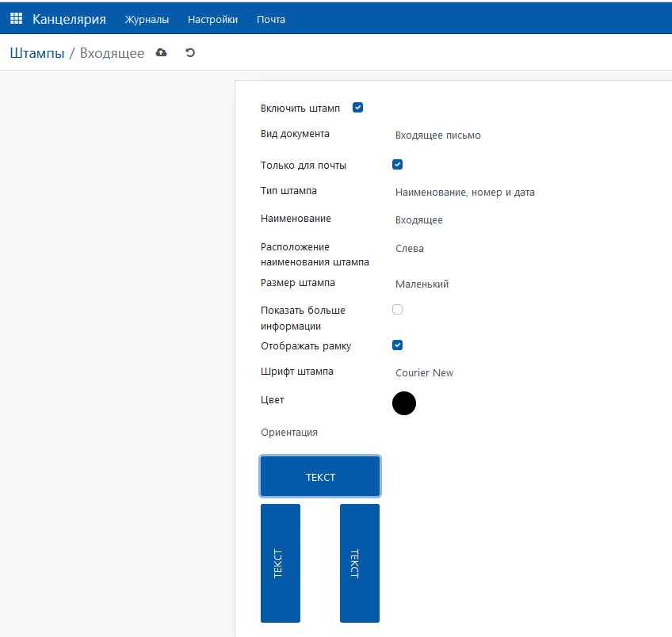The width and height of the screenshot is (672, 637).
Task: Toggle the Включить штамп checkbox
Action: coord(358,108)
